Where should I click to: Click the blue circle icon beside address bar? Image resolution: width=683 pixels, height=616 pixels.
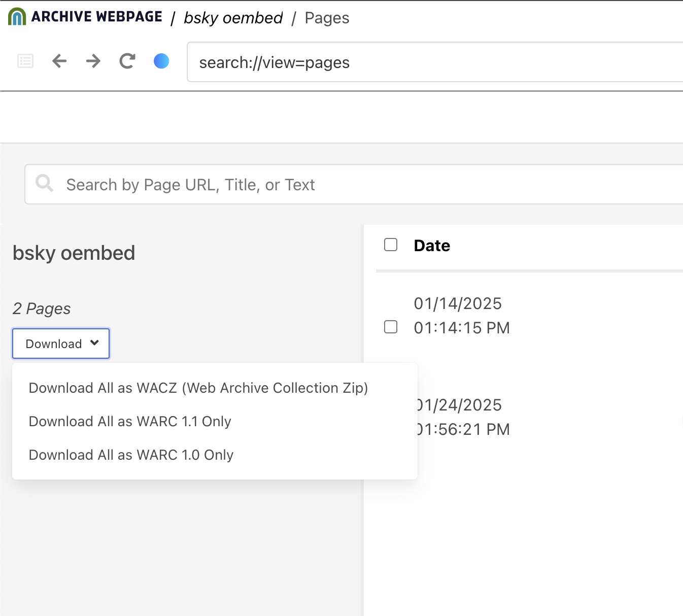[161, 61]
